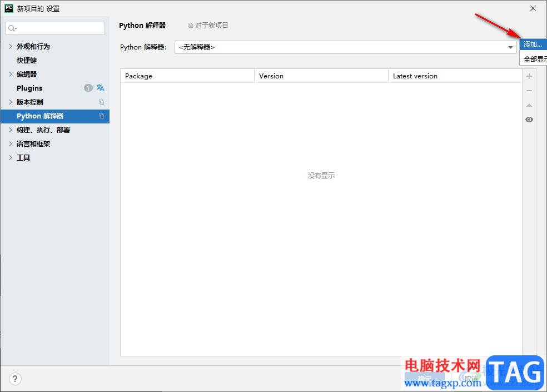The image size is (547, 392).
Task: Click the upgrade package up-arrow icon
Action: coord(529,105)
